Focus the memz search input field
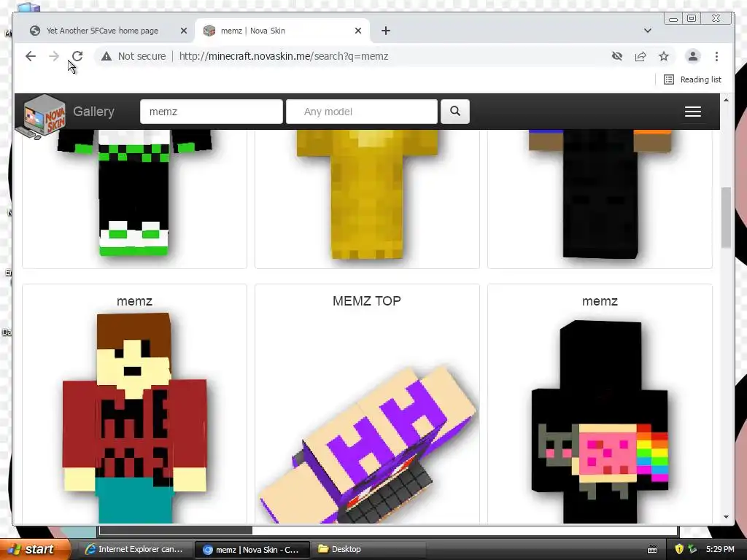The image size is (747, 560). click(x=212, y=112)
